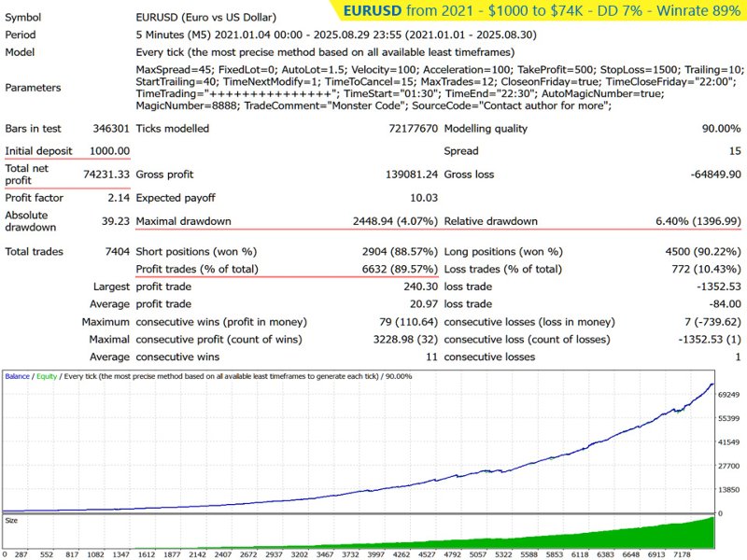Image resolution: width=747 pixels, height=560 pixels.
Task: Select ticks value "72177670"
Action: [413, 129]
